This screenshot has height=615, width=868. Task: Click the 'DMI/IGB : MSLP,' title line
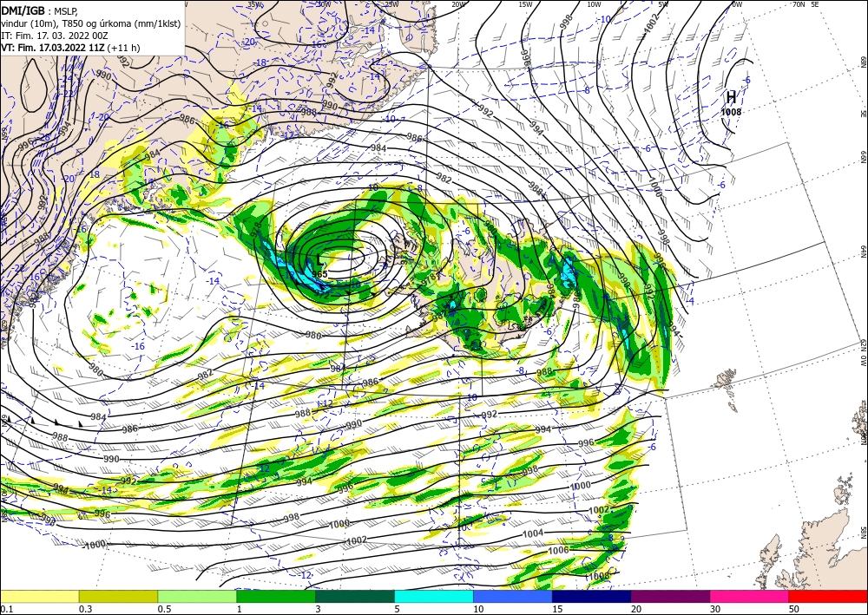[40, 11]
